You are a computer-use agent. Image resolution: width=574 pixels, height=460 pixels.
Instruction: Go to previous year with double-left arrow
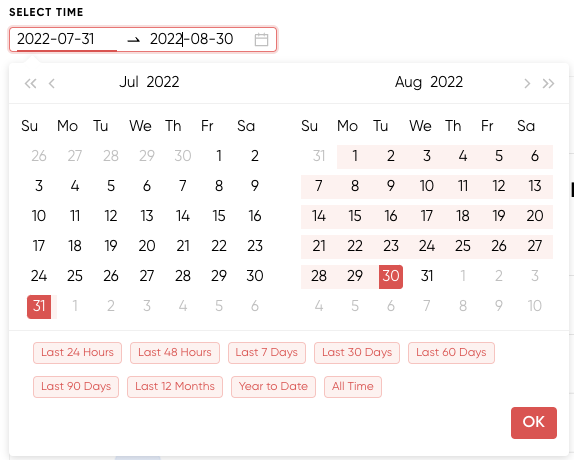click(30, 83)
